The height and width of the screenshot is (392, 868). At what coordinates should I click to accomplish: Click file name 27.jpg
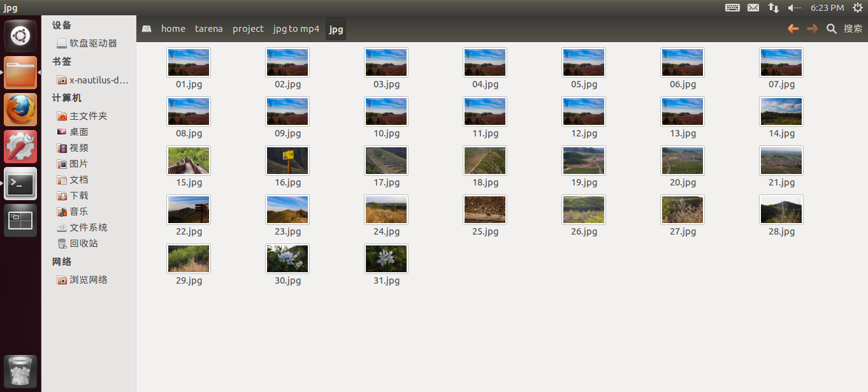tap(683, 231)
